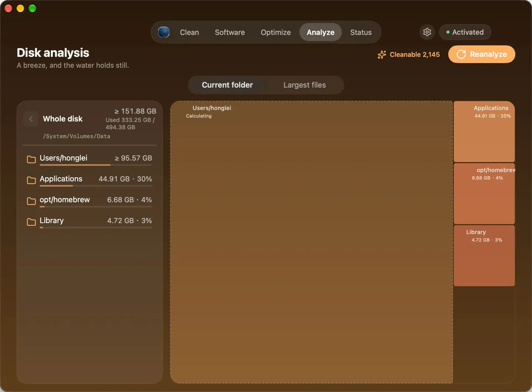Screen dimensions: 532x392
Task: Click the ≥ 151.88 GB total size
Action: (135, 111)
